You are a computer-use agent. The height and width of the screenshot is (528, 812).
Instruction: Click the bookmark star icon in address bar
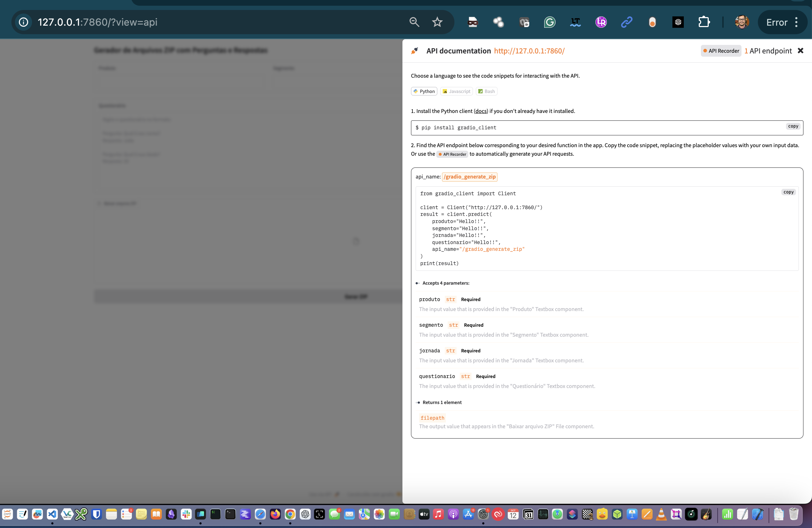pyautogui.click(x=437, y=22)
